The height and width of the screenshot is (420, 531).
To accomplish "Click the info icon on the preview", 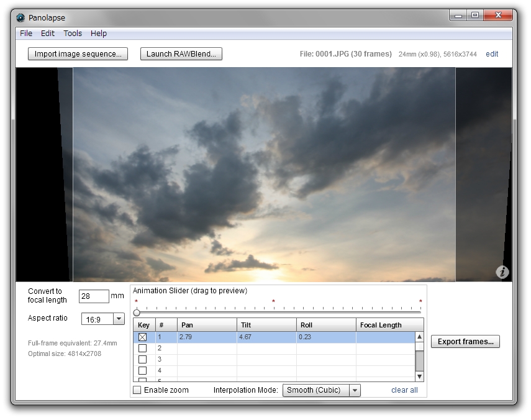I will click(502, 271).
